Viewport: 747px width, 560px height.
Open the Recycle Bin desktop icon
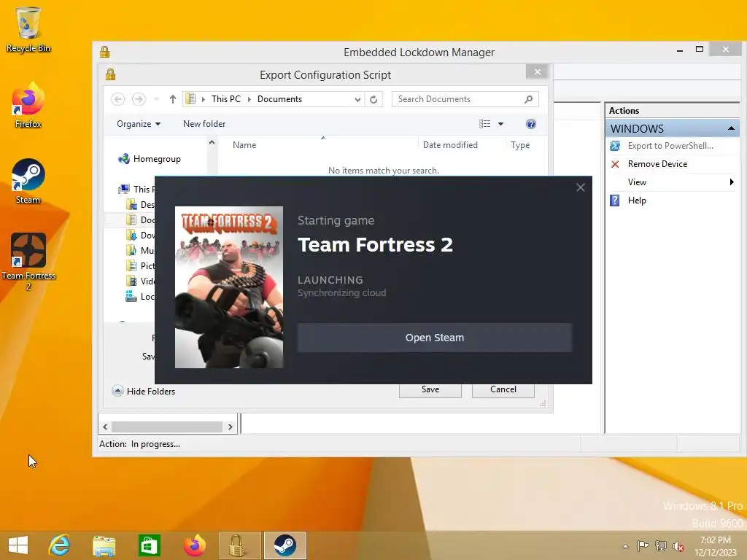point(28,29)
